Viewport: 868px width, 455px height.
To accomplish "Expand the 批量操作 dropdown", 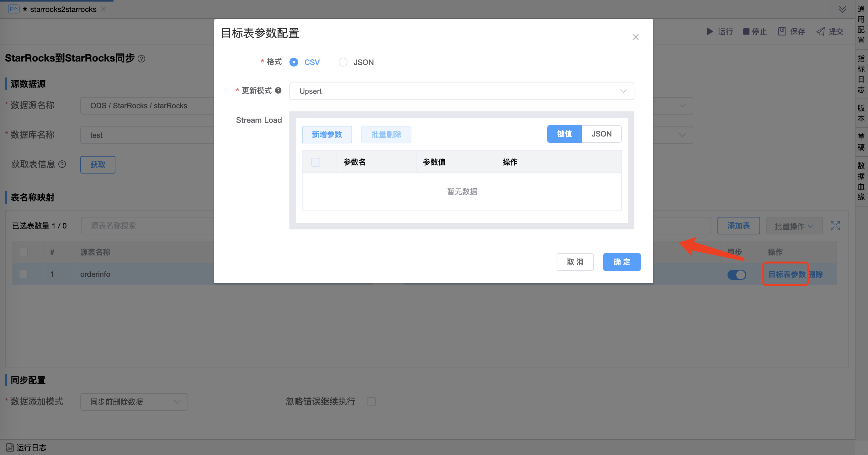I will 794,226.
